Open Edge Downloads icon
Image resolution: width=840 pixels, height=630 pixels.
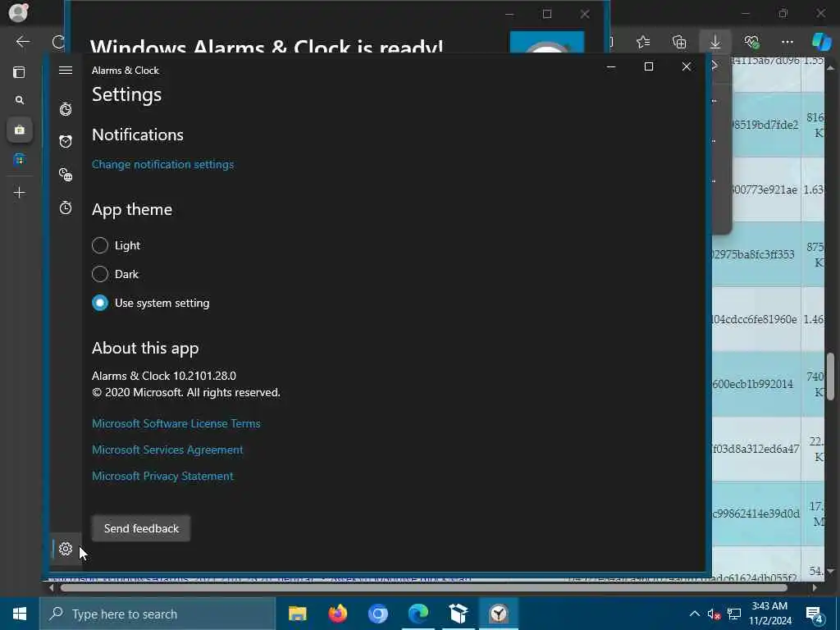[x=715, y=42]
